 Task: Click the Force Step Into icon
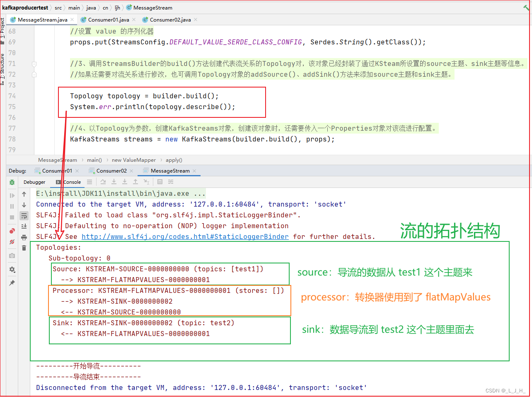pos(125,182)
